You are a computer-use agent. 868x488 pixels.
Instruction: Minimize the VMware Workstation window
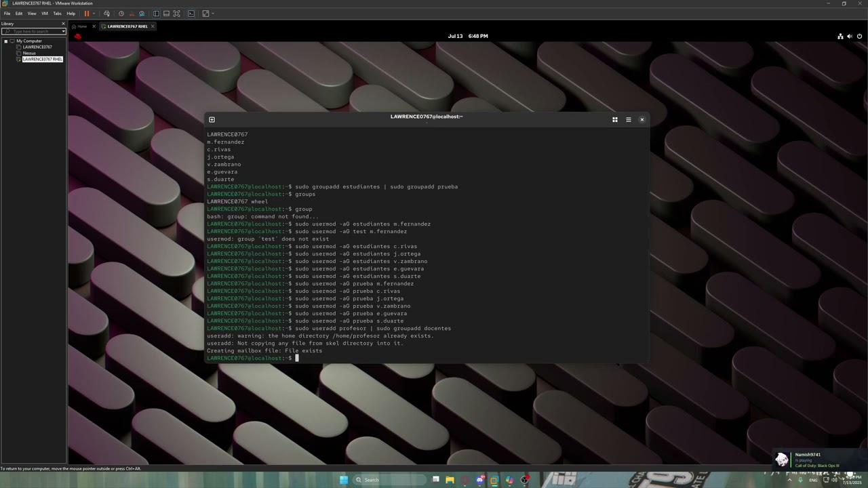[x=828, y=3]
